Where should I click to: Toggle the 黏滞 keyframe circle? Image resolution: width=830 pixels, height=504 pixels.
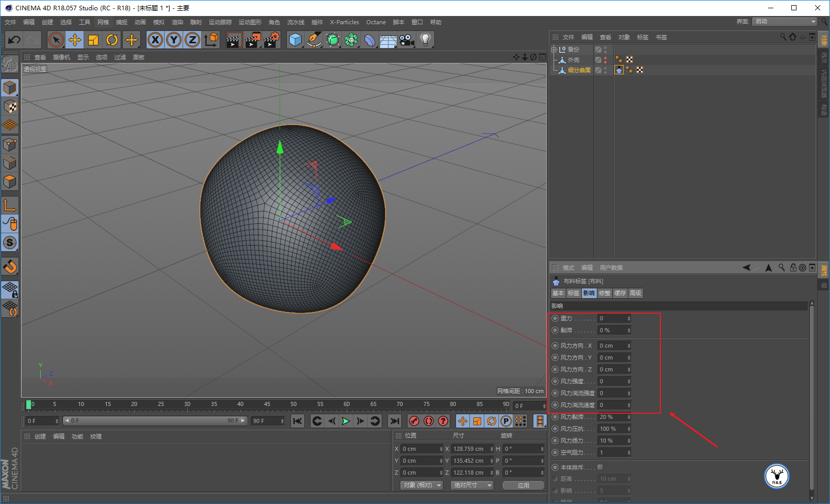(x=555, y=330)
